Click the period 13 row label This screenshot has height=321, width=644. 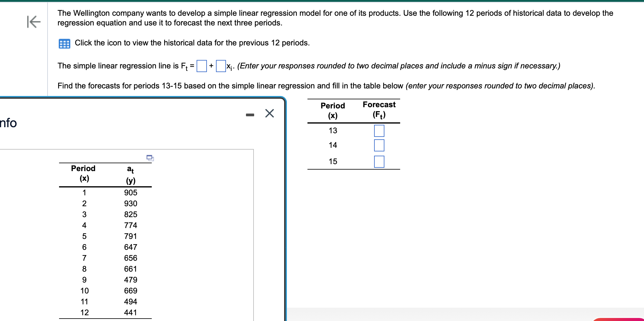tap(333, 131)
